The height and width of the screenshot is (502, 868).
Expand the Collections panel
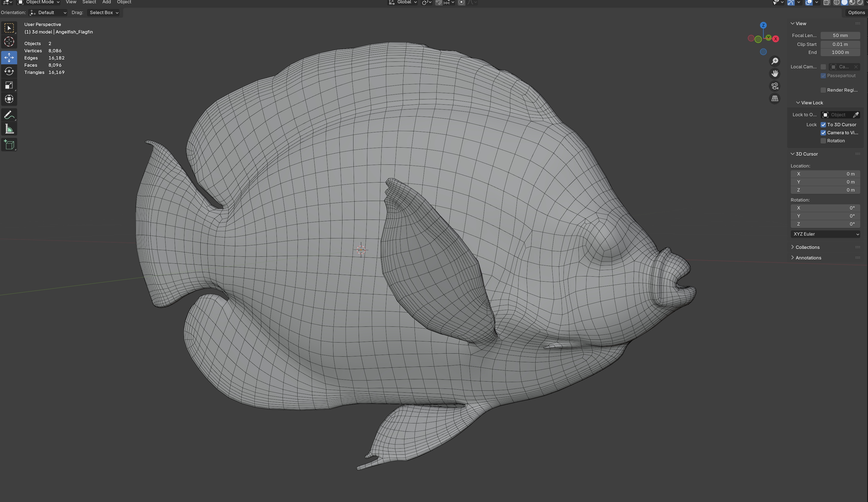pos(807,247)
